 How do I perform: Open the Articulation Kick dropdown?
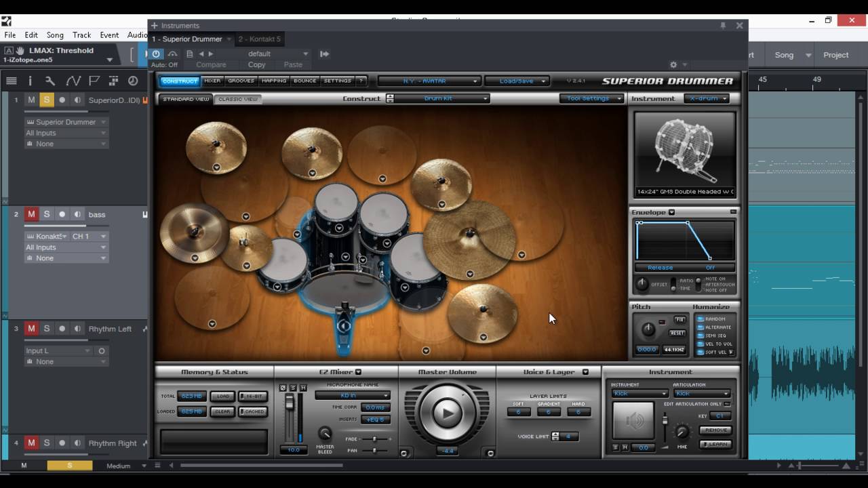[x=702, y=394]
